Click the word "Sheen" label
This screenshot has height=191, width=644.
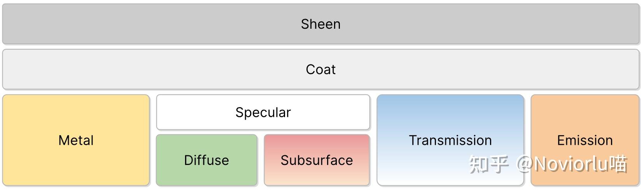pos(321,24)
